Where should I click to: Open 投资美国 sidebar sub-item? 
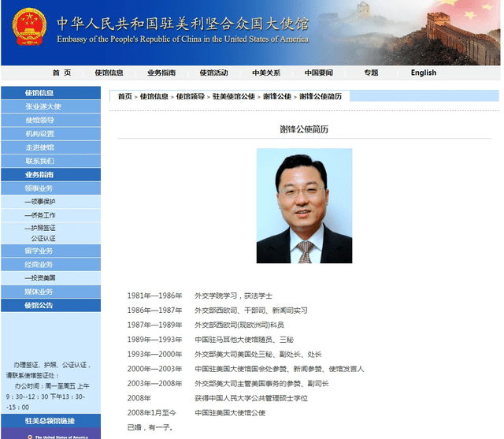pos(50,278)
